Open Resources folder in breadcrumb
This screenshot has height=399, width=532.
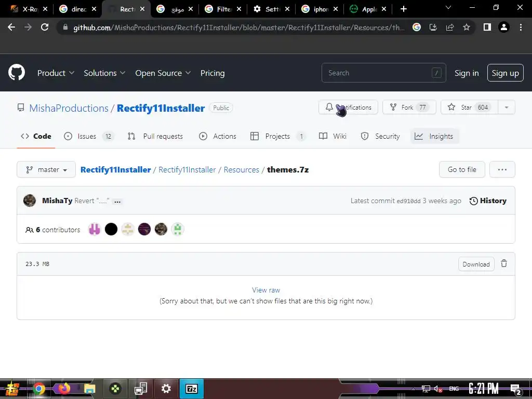[241, 170]
